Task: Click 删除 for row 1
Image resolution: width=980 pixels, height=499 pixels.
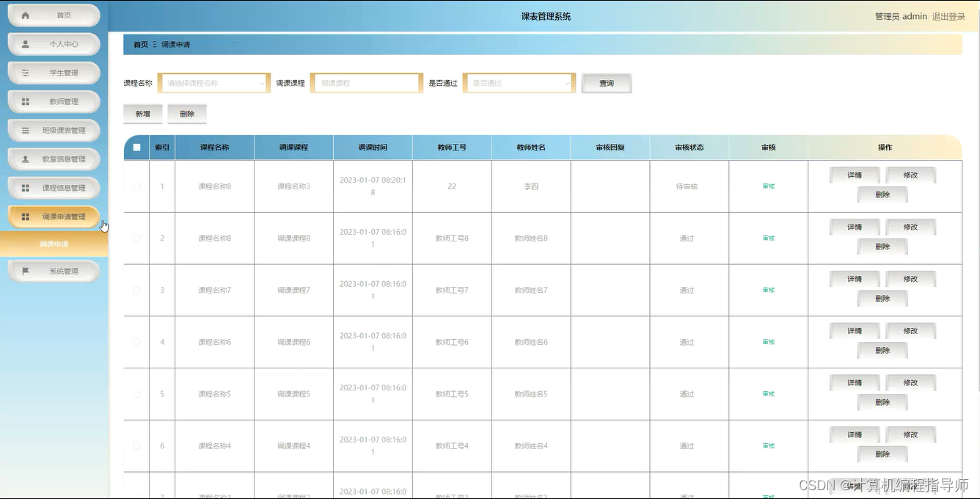Action: pos(882,194)
